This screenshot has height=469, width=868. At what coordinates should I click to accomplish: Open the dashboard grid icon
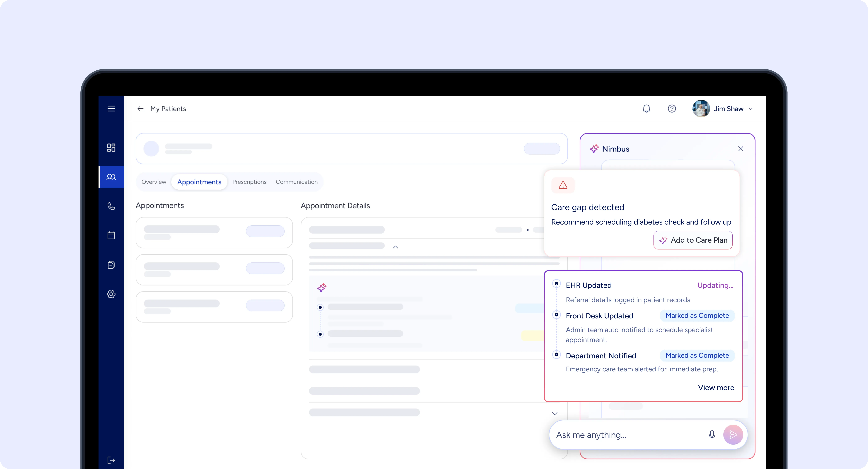coord(111,147)
